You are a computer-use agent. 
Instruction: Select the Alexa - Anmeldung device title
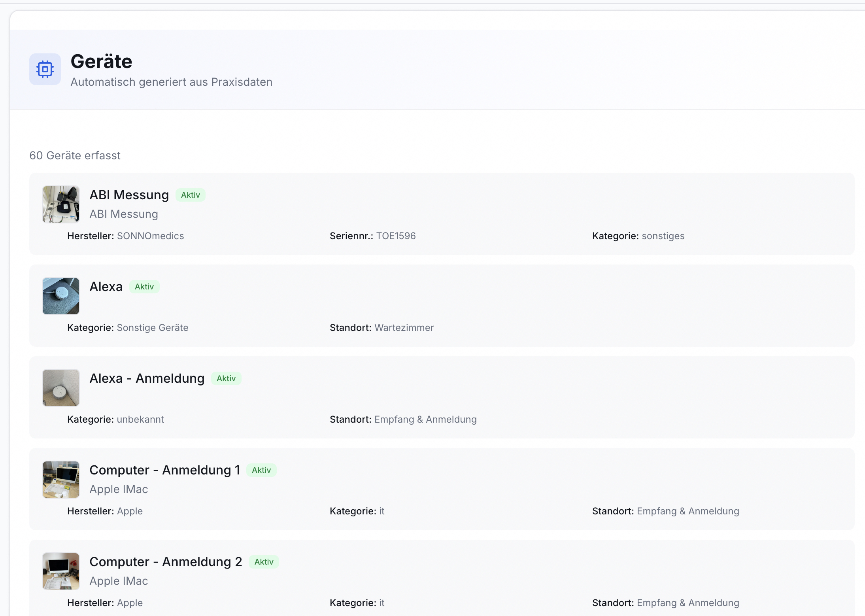pos(147,378)
